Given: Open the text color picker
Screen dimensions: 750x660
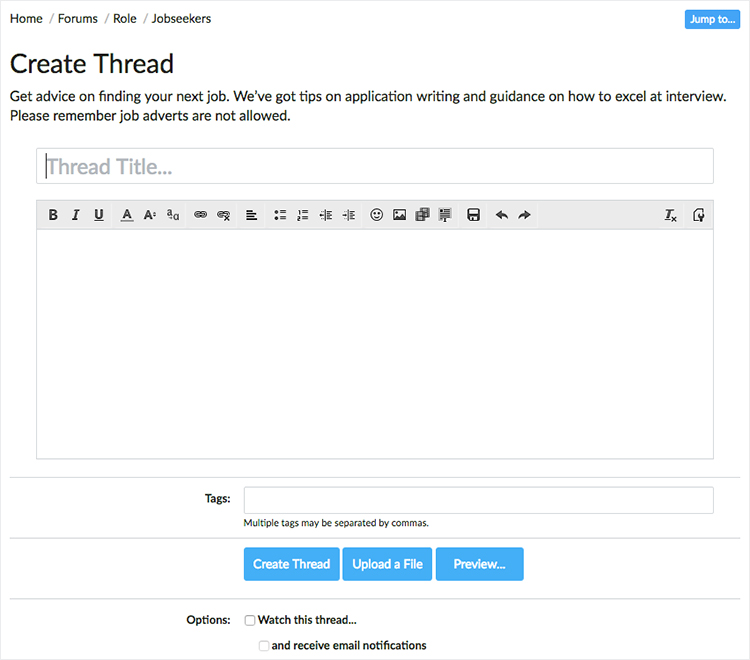Looking at the screenshot, I should pos(127,215).
